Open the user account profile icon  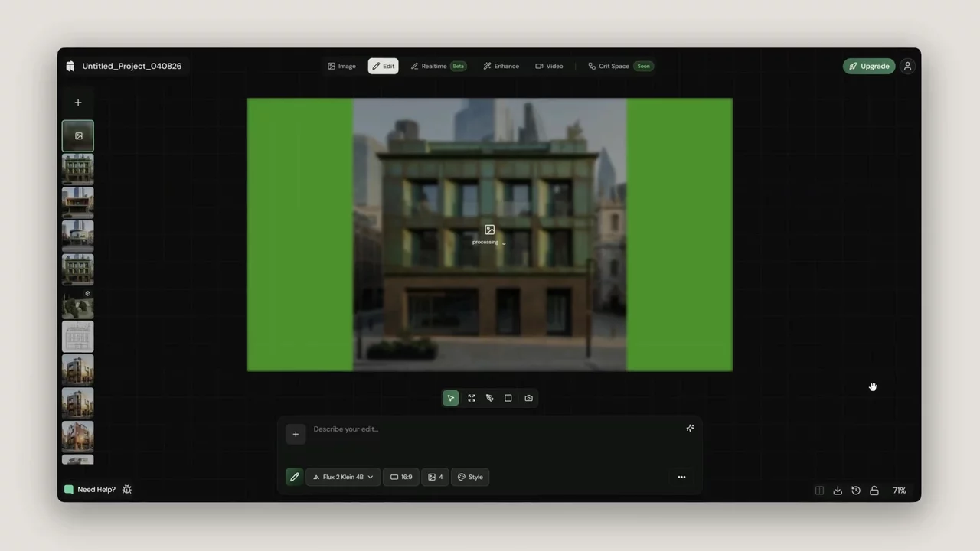[x=908, y=66]
